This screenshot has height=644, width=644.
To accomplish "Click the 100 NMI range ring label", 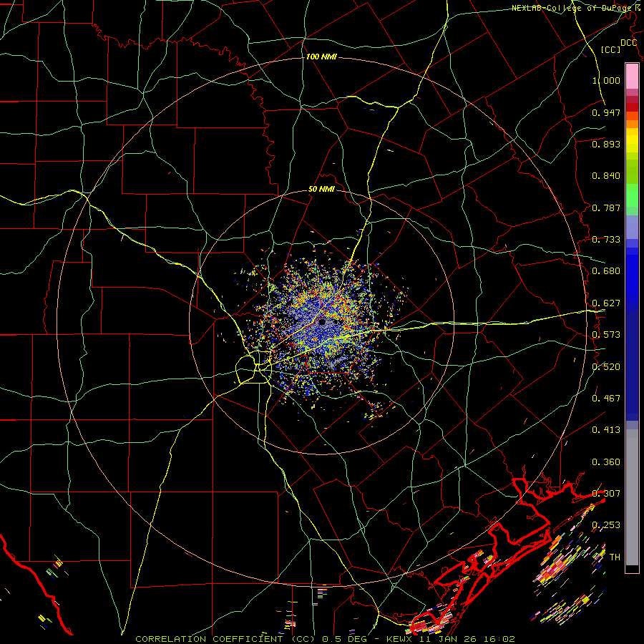I will (321, 57).
